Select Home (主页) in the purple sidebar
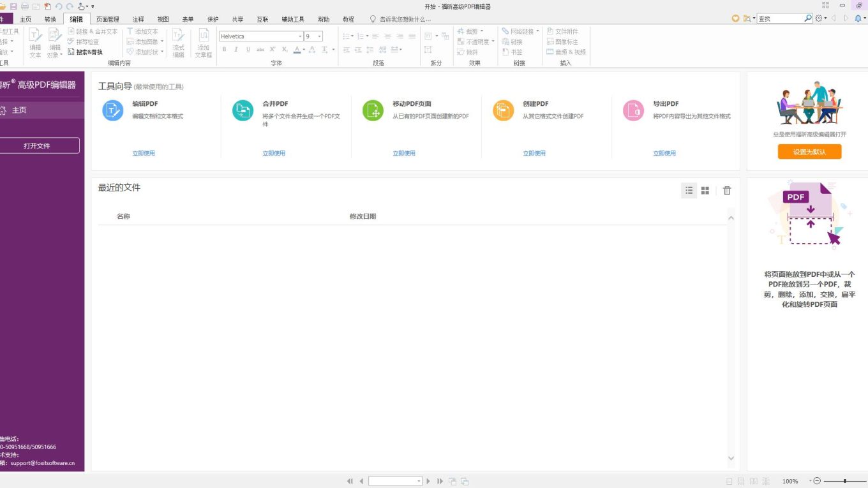 point(41,110)
